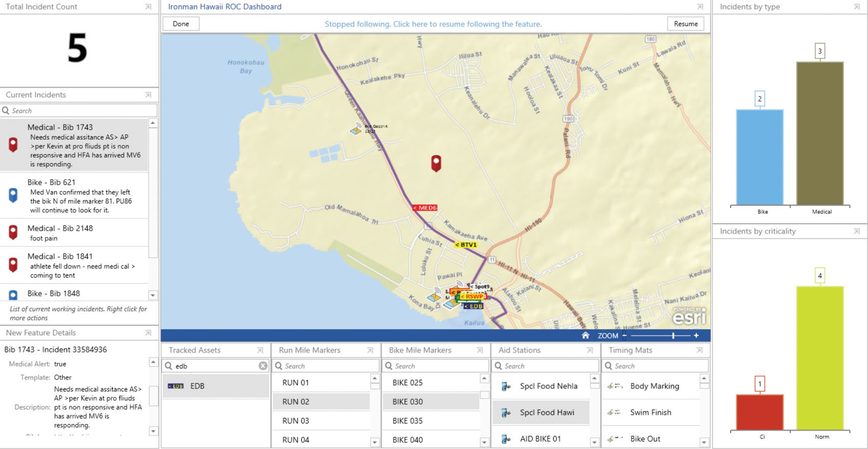Select RUN 02 mile marker
The width and height of the screenshot is (868, 449).
[x=321, y=402]
